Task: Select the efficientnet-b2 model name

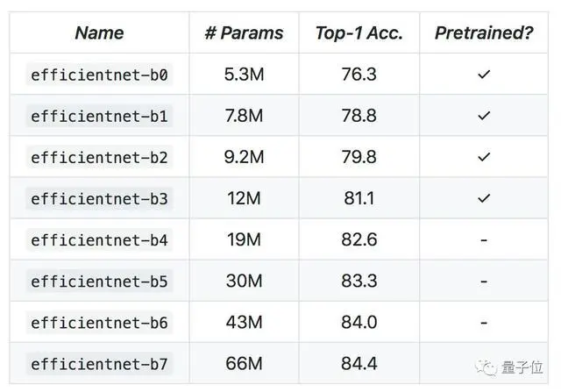Action: (x=99, y=157)
